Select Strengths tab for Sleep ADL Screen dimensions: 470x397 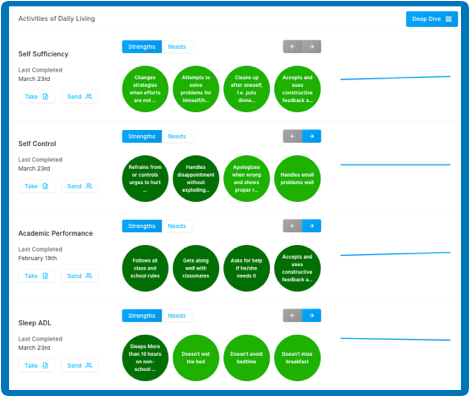(142, 316)
